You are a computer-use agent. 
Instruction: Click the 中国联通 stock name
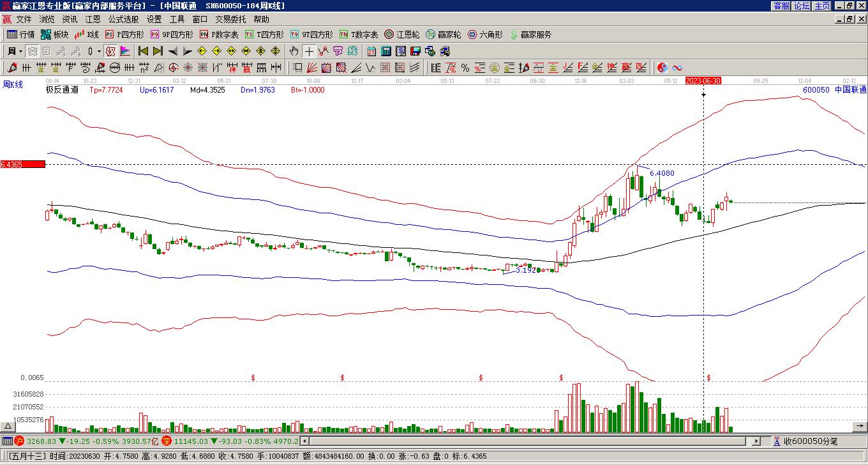pos(851,90)
